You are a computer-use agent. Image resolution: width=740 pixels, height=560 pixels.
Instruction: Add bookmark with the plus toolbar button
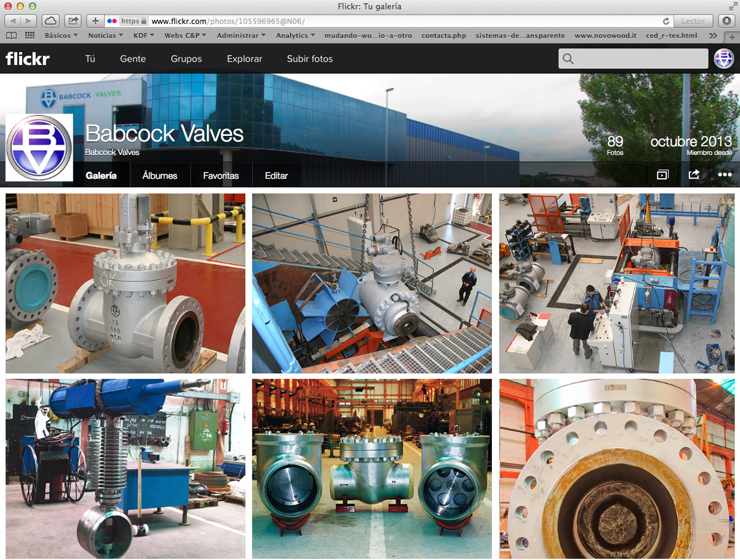[x=95, y=21]
